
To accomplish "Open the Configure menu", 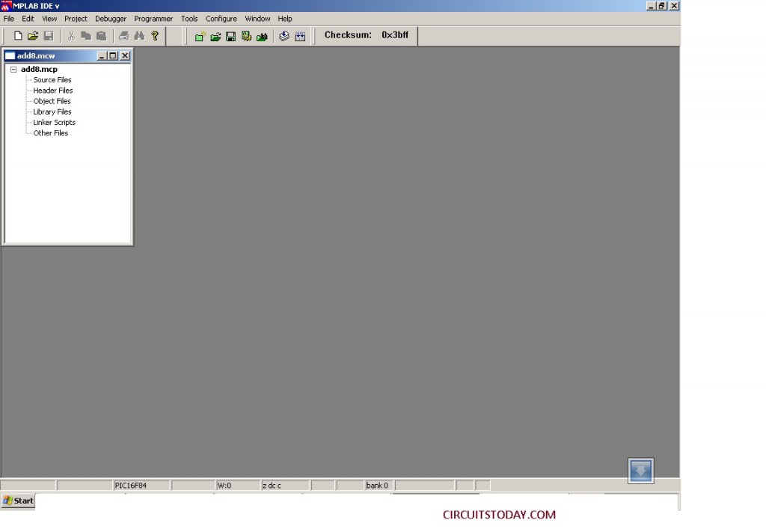I will tap(221, 18).
